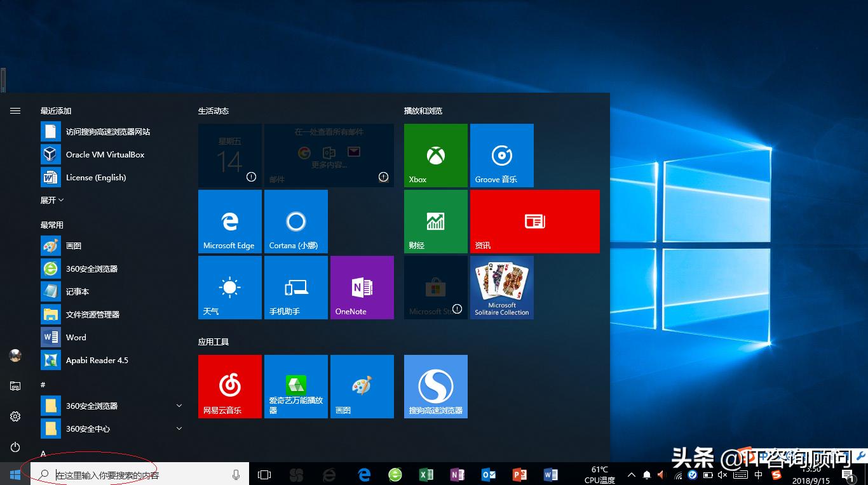Expand 展开 recently added list
The height and width of the screenshot is (485, 868).
[52, 200]
